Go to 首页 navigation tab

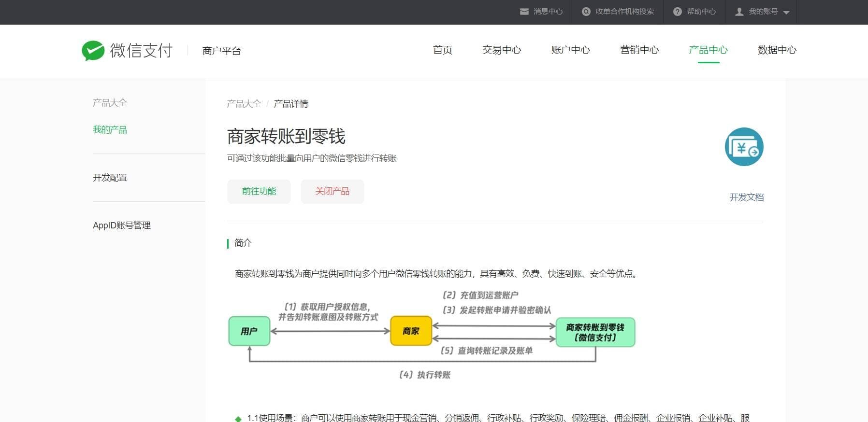point(443,50)
